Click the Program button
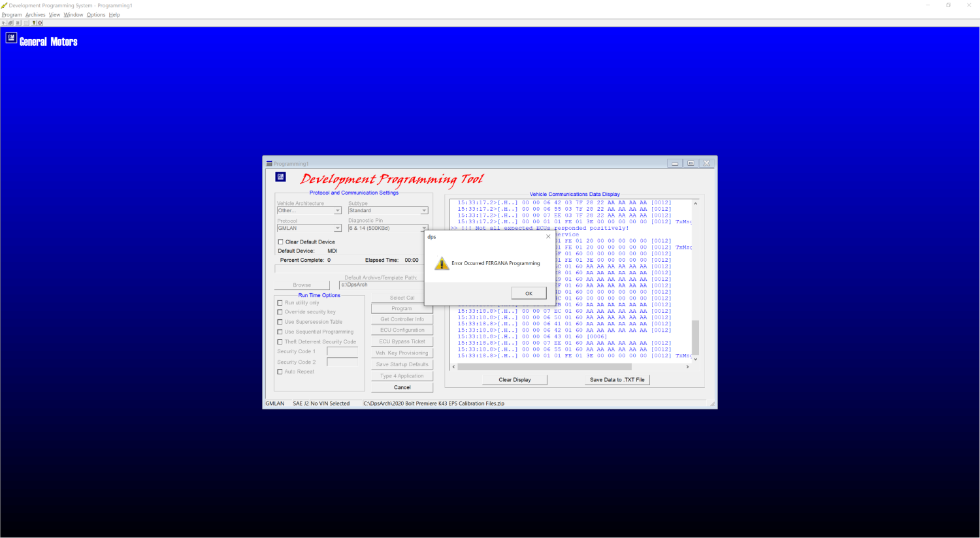This screenshot has width=980, height=538. [x=402, y=308]
